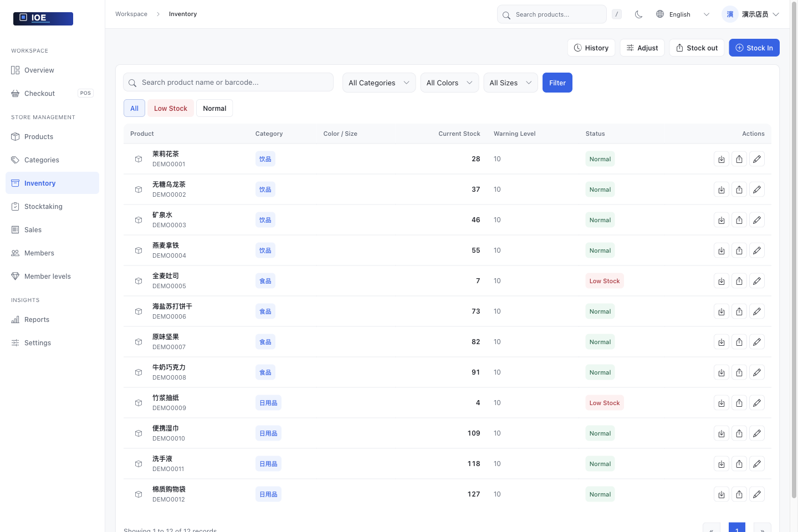Toggle dark mode moon icon

638,14
